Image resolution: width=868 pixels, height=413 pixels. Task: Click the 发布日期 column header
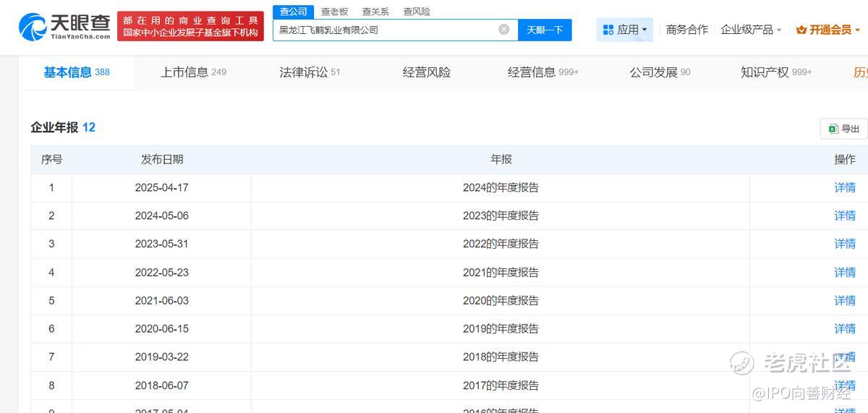pyautogui.click(x=162, y=159)
